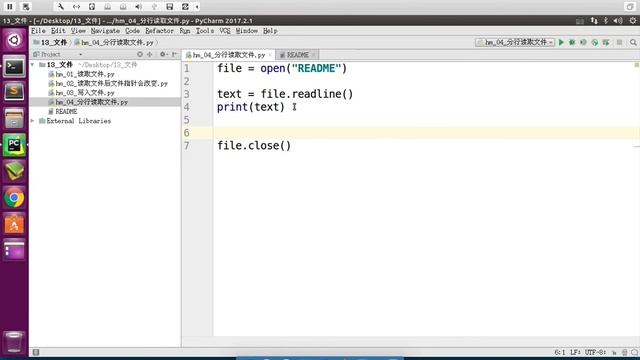Screen dimensions: 640x360
Task: Open the Window menu
Action: (x=247, y=31)
